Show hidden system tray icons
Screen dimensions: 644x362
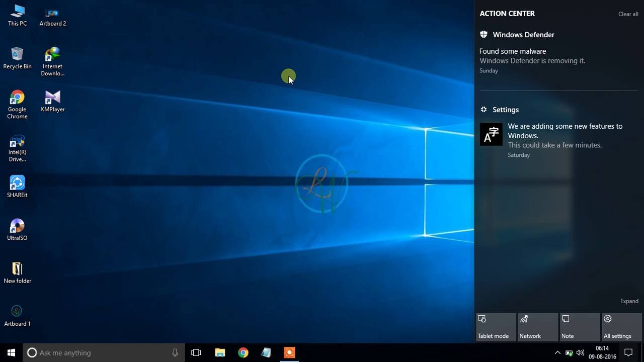pyautogui.click(x=557, y=352)
